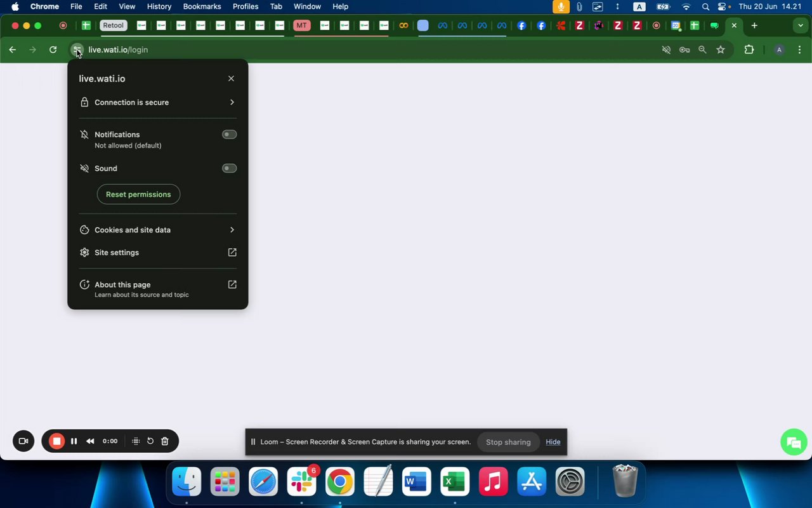Expand Connection is secure details
This screenshot has height=508, width=812.
pos(158,102)
